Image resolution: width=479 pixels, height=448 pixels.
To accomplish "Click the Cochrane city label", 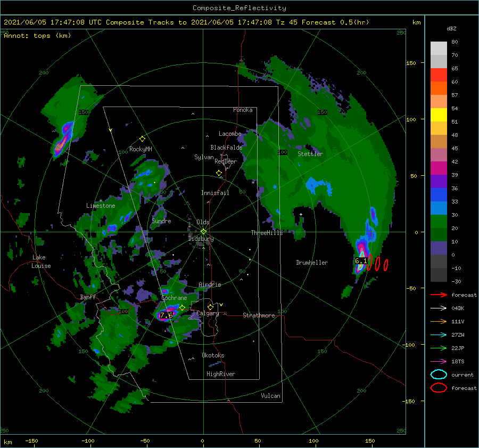I will click(x=174, y=298).
